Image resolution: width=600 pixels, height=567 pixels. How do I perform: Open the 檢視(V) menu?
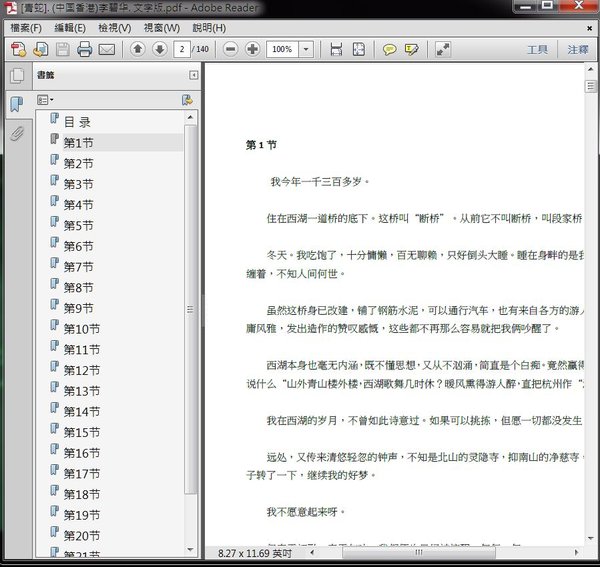point(114,28)
